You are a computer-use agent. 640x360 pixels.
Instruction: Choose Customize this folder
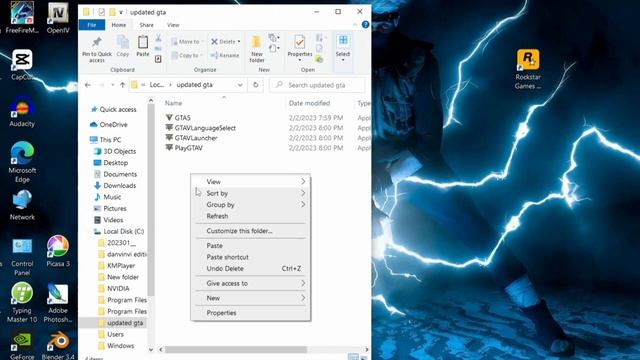250,231
